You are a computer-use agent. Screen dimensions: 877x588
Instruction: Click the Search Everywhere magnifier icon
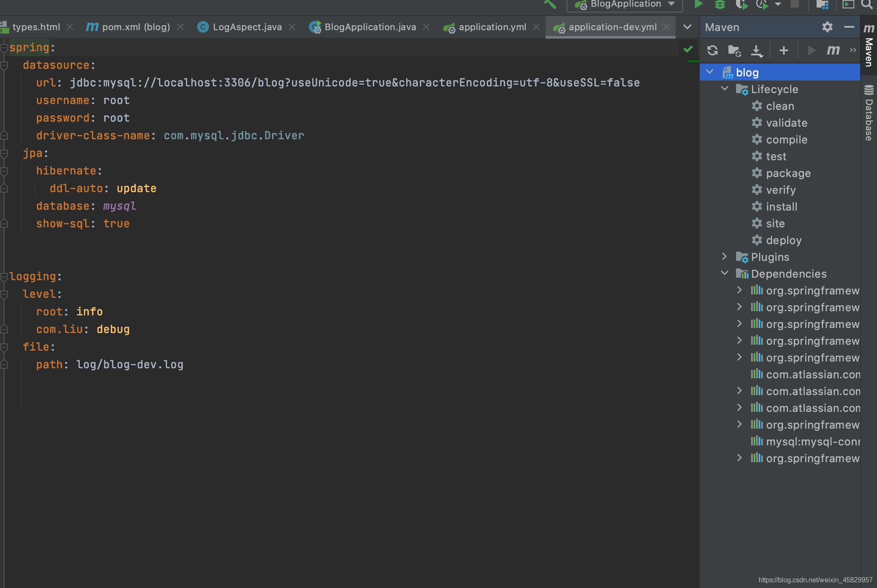coord(866,4)
